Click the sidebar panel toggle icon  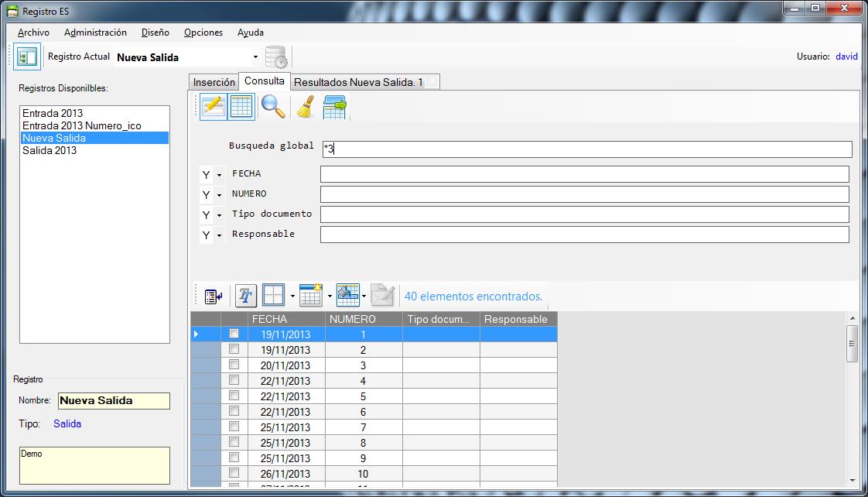(x=27, y=57)
